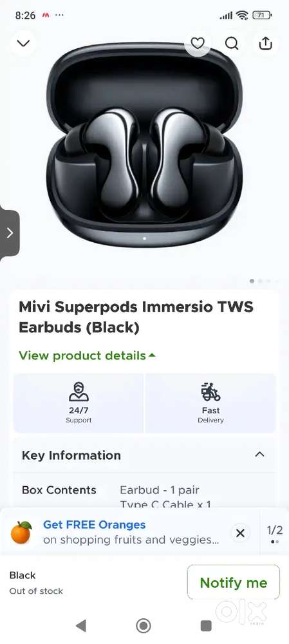Tap the orange fruit icon in banner
This screenshot has width=289, height=644.
(21, 533)
